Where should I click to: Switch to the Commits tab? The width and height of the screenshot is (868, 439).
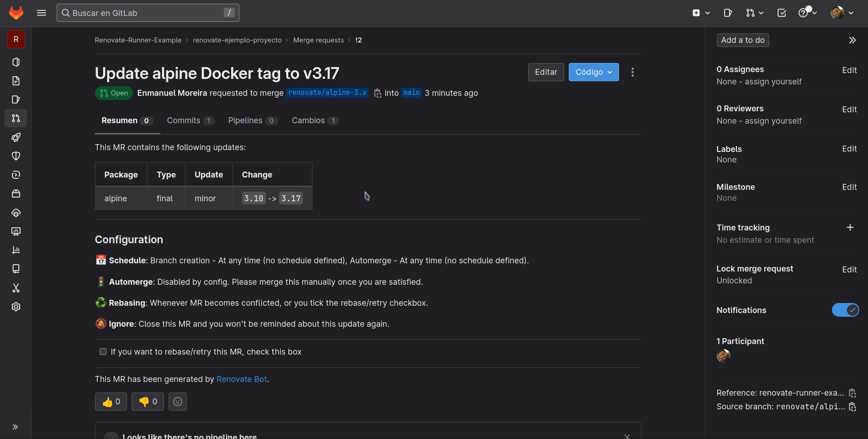(190, 120)
